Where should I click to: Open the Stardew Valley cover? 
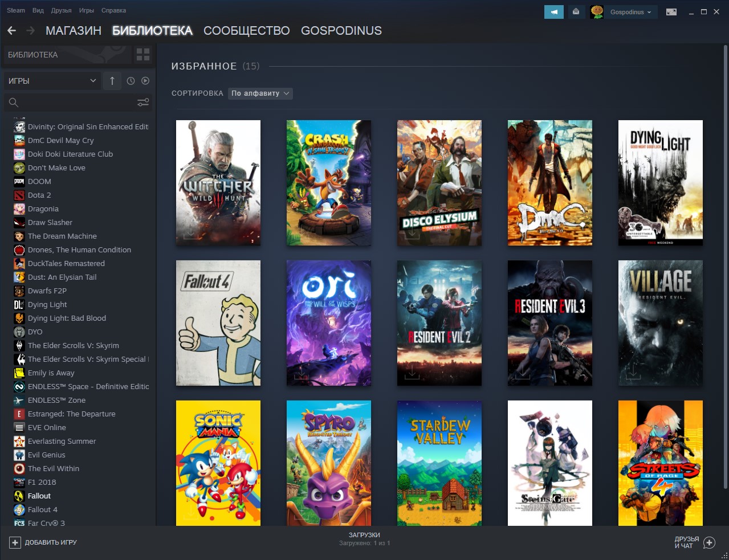(439, 463)
